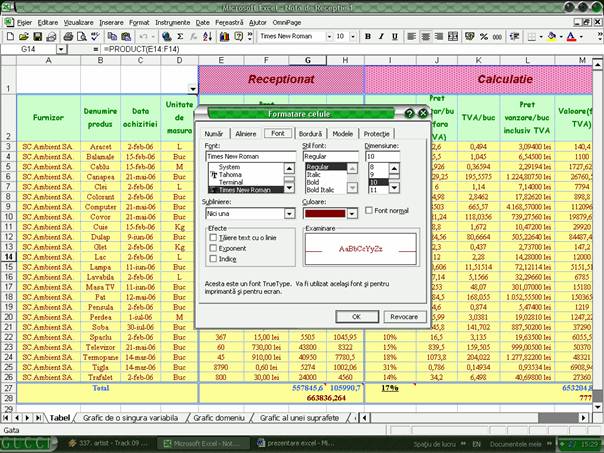Switch to the Aliniere tab

[x=246, y=134]
